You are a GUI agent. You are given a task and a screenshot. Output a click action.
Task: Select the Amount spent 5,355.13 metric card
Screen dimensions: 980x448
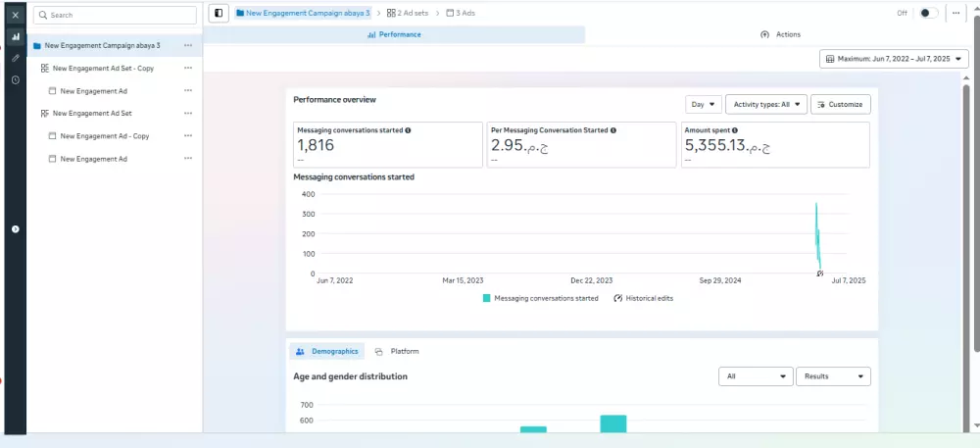coord(775,145)
